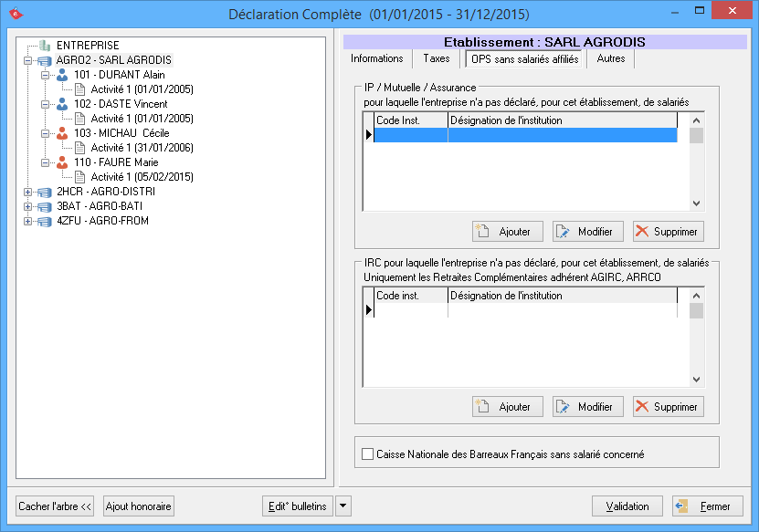Screen dimensions: 759x532
Task: Click the orange person icon for MICHAU Cécile
Action: [62, 133]
